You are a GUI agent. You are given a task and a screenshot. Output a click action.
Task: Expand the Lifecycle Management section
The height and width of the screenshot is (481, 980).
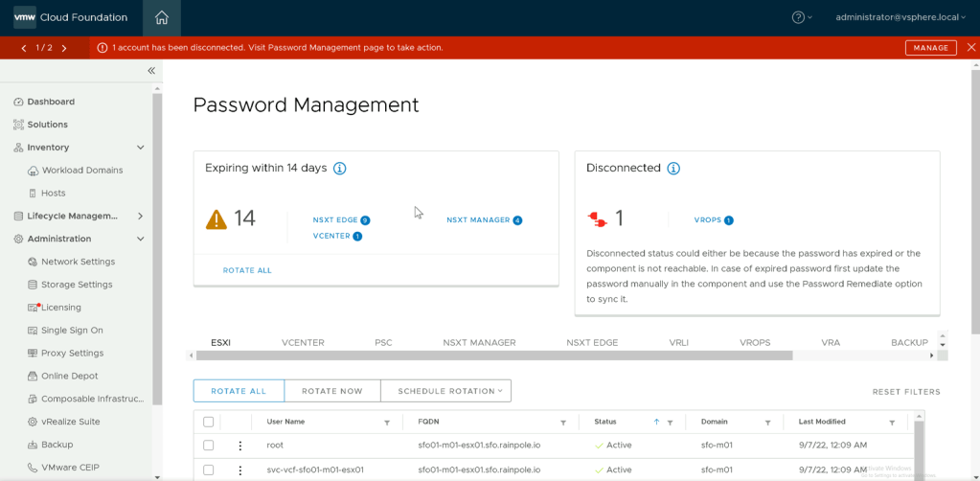[x=141, y=216]
